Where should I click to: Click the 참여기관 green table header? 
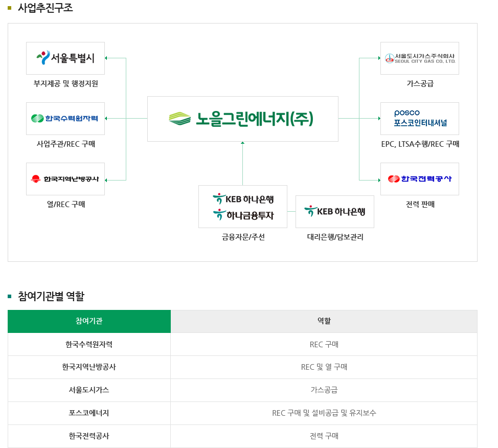tap(89, 321)
